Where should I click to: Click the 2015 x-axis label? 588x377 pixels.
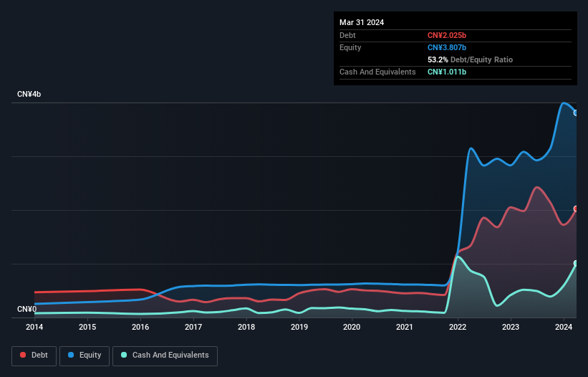tap(87, 327)
